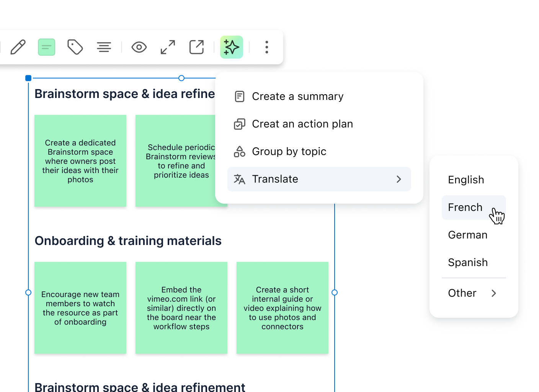This screenshot has width=539, height=392.
Task: Select Spanish language
Action: [474, 263]
